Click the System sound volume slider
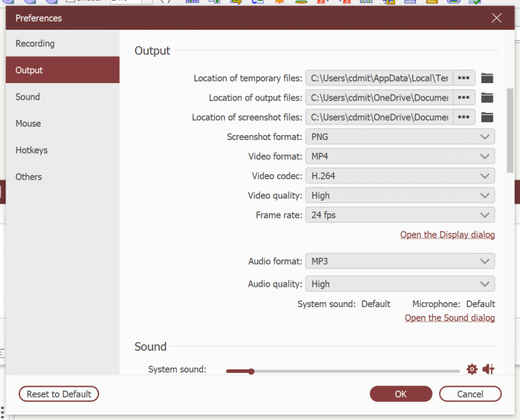The height and width of the screenshot is (420, 520). [343, 371]
